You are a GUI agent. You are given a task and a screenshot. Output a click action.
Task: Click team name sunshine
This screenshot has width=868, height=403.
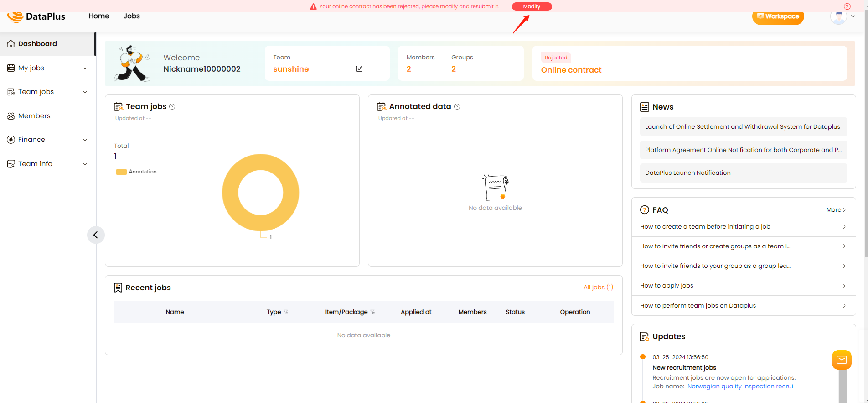291,69
